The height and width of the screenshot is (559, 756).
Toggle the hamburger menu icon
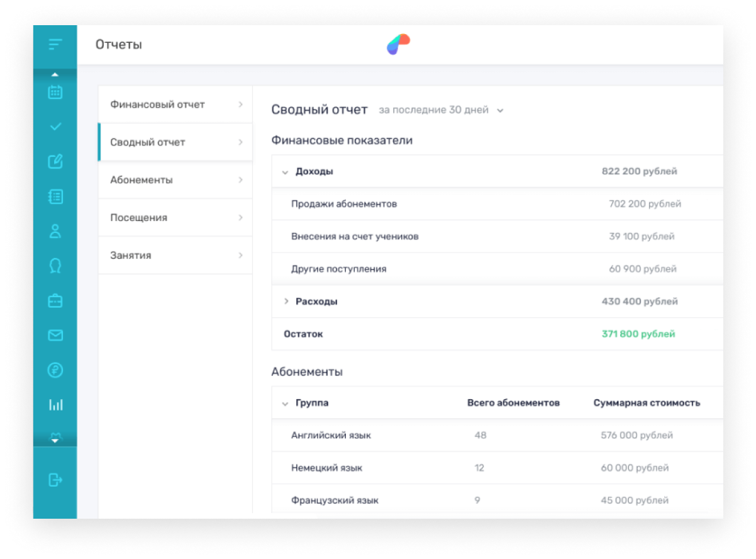55,45
